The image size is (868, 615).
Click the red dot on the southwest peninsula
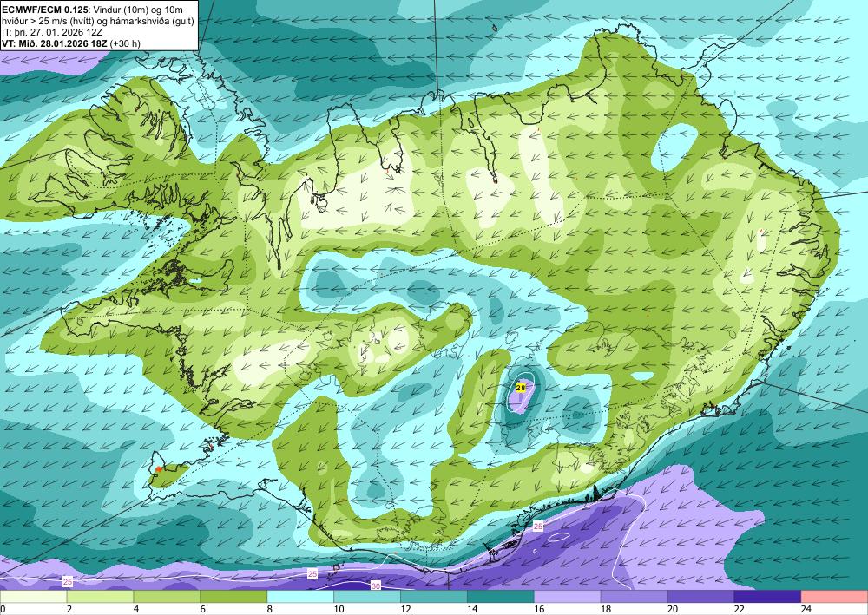158,469
